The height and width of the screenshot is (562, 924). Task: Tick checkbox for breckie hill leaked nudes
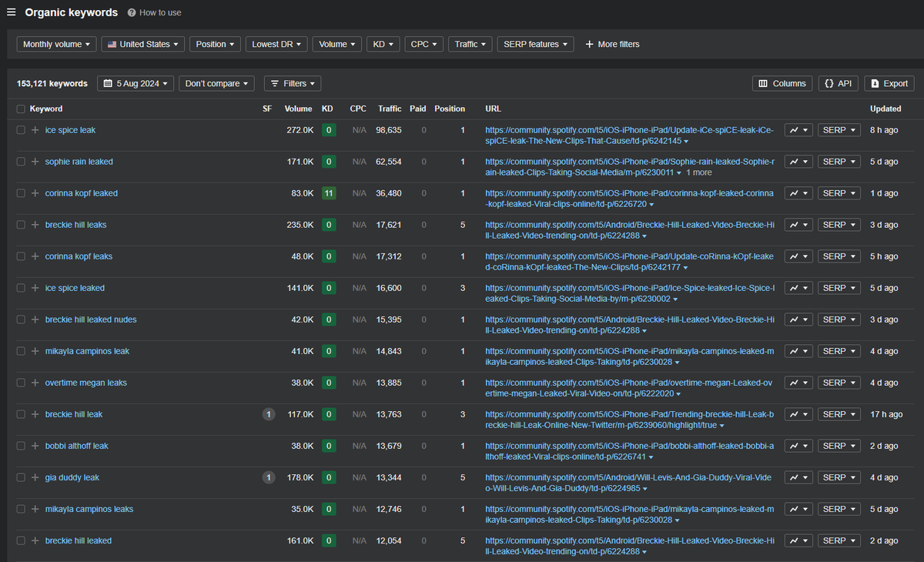click(x=21, y=319)
